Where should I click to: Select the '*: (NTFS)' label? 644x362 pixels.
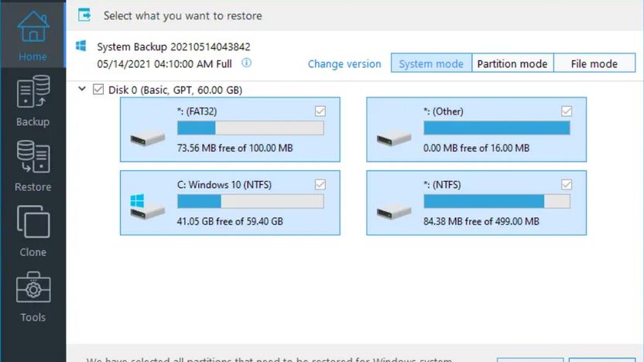(x=442, y=185)
